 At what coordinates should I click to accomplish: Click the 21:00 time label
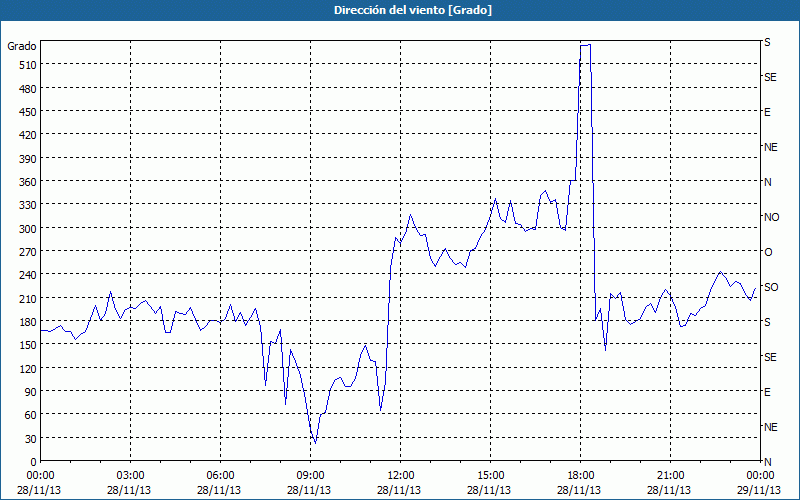pyautogui.click(x=670, y=476)
